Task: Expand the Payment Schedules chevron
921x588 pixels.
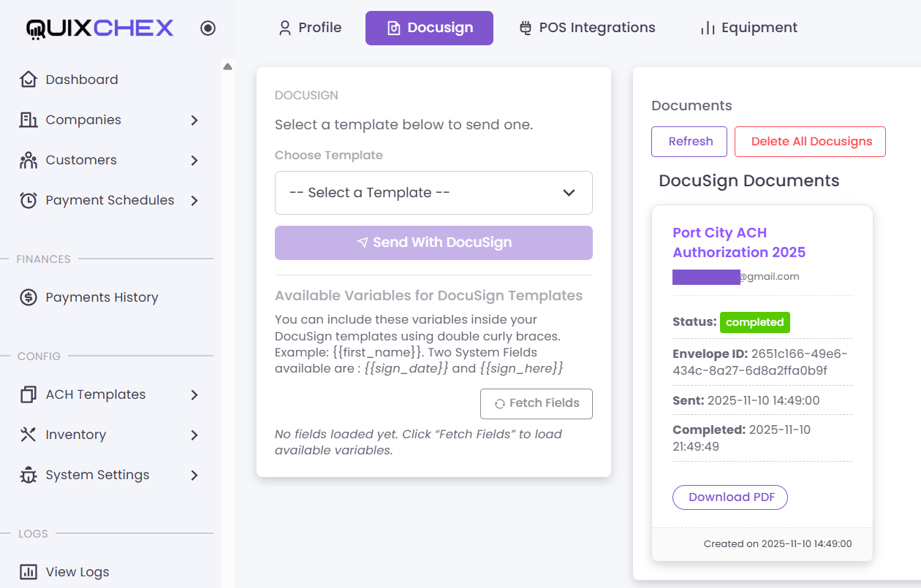Action: (x=194, y=200)
